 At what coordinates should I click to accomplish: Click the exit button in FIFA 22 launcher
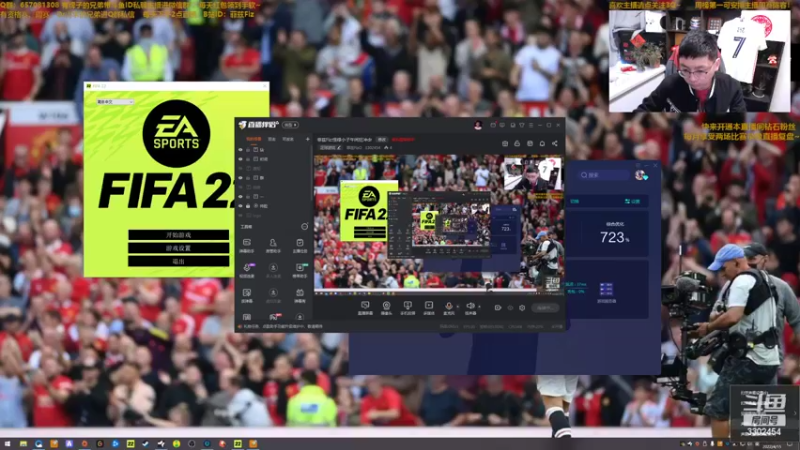coord(178,261)
